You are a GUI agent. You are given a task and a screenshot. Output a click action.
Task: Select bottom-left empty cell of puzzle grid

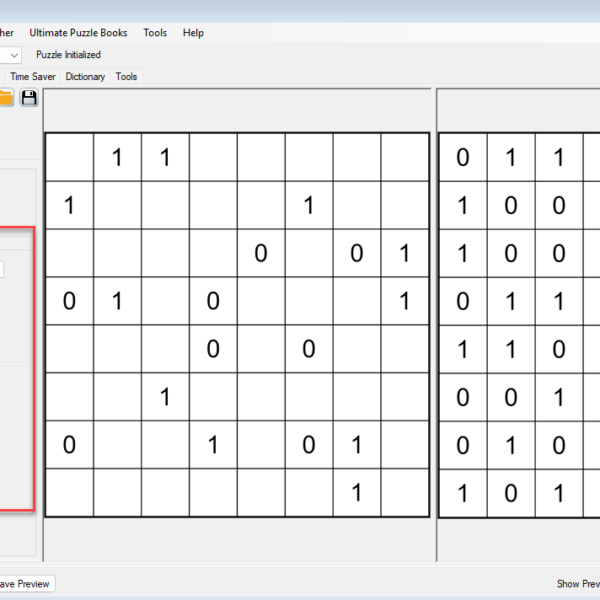tap(69, 492)
